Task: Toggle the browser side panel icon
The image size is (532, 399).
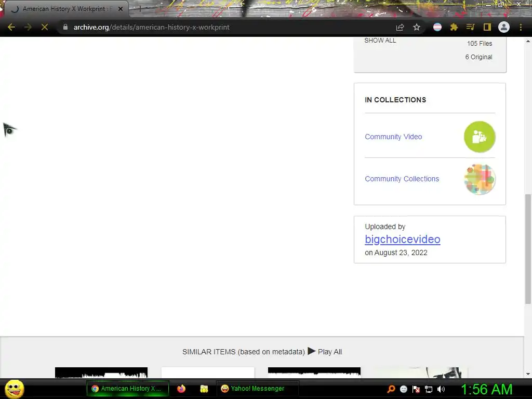Action: point(487,27)
